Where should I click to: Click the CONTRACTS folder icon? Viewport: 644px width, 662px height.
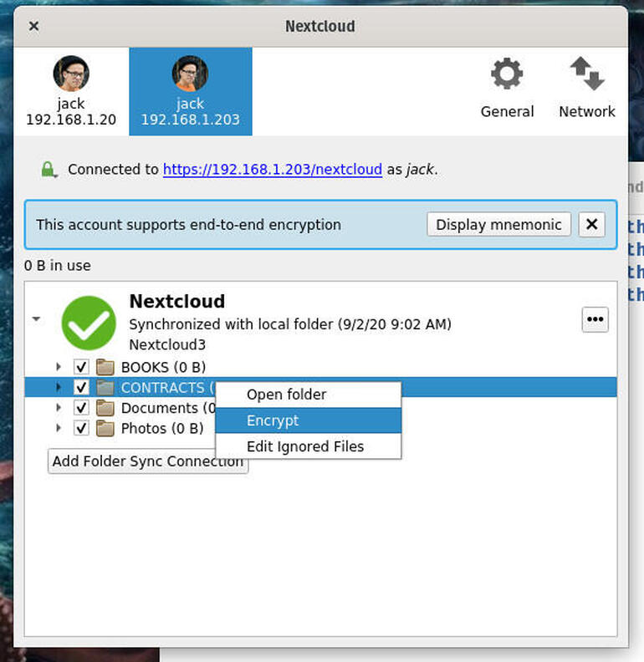click(x=105, y=387)
